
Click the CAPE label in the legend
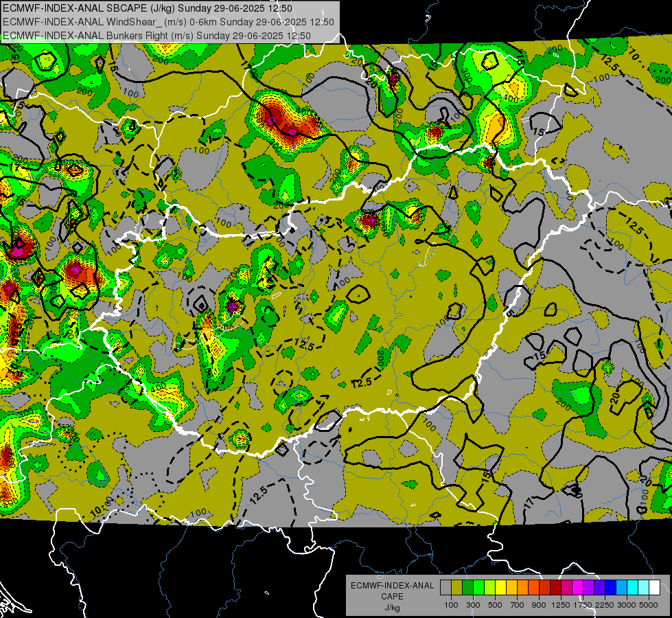392,596
